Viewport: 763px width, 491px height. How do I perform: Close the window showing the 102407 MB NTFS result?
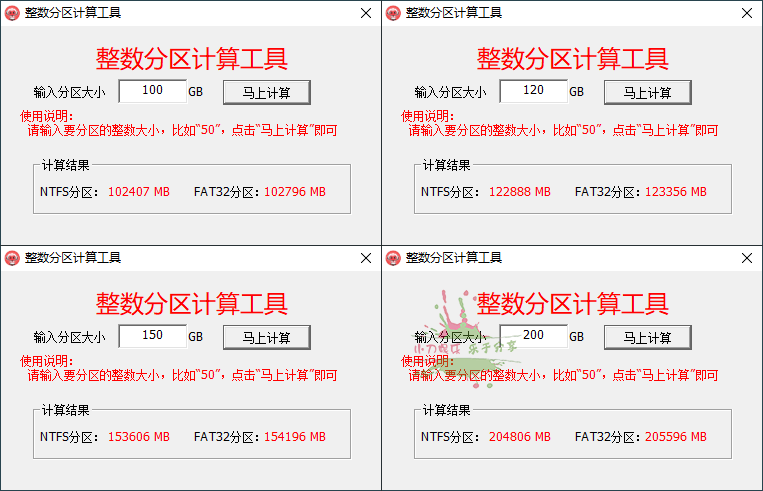(x=365, y=13)
